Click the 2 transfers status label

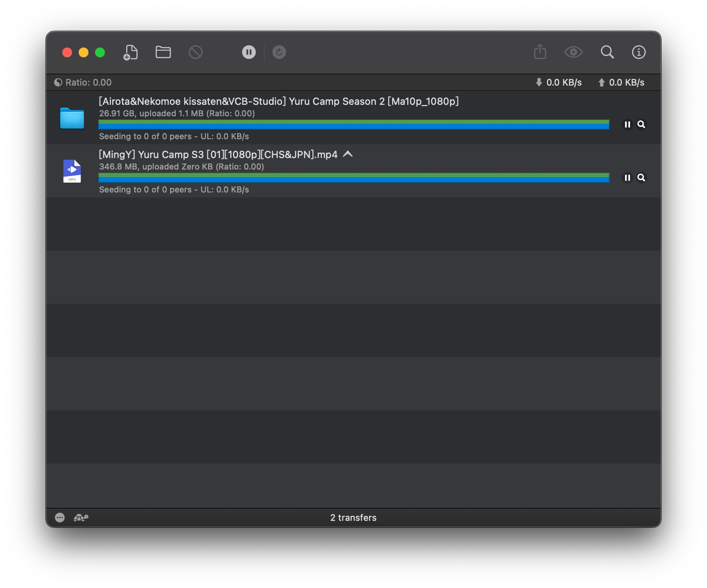353,518
